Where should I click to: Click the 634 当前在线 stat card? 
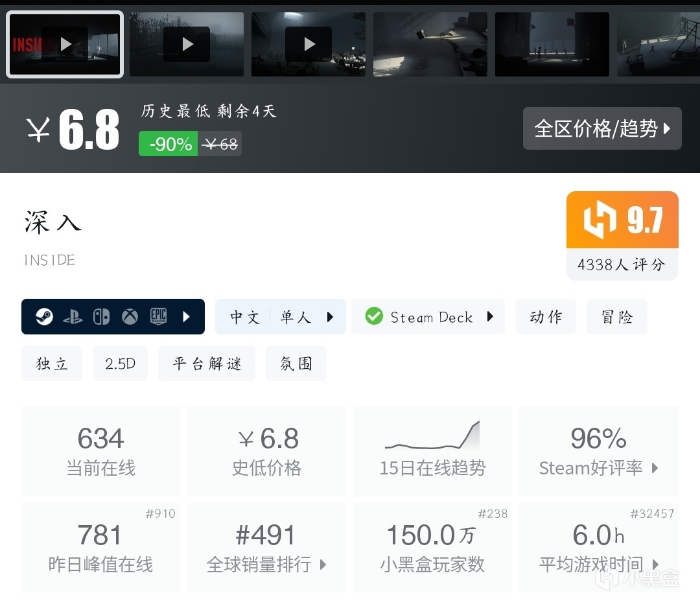(100, 451)
